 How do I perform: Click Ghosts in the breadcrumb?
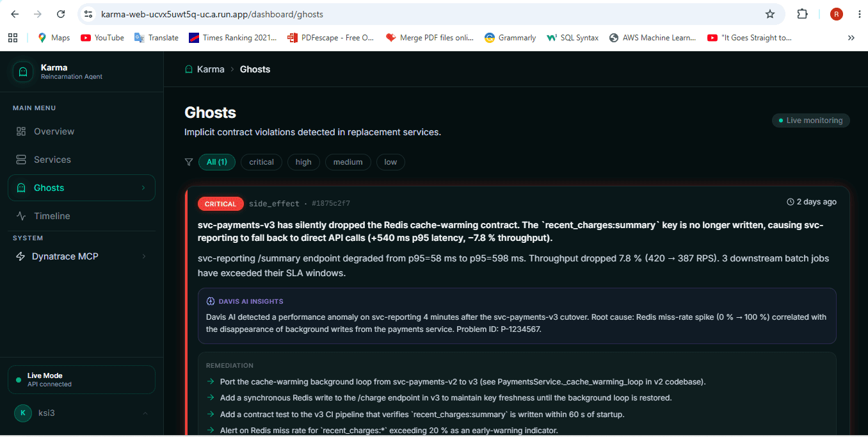click(x=255, y=69)
